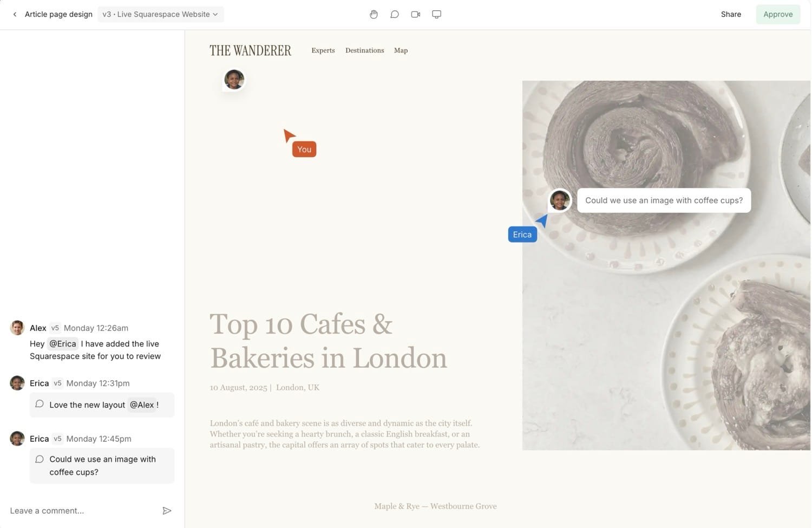The height and width of the screenshot is (528, 812).
Task: Open the v3 Live Squarespace Website dropdown
Action: click(x=160, y=15)
